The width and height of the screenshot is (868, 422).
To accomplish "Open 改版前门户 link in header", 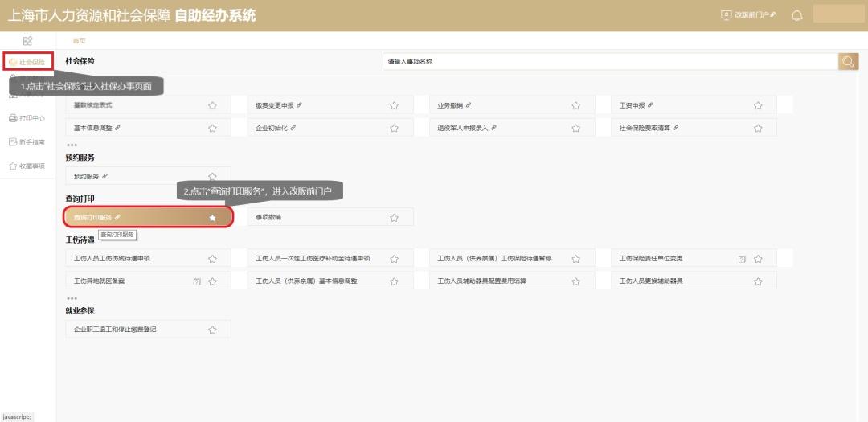I will pyautogui.click(x=748, y=15).
